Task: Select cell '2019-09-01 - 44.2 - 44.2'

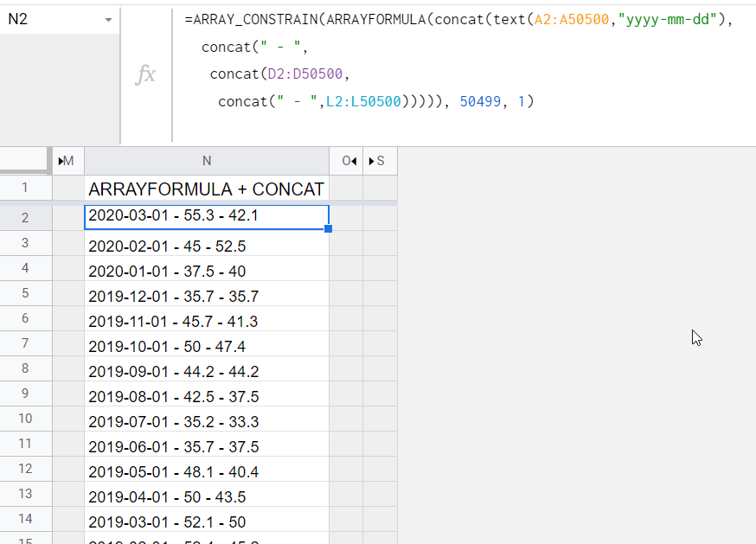Action: pyautogui.click(x=207, y=369)
